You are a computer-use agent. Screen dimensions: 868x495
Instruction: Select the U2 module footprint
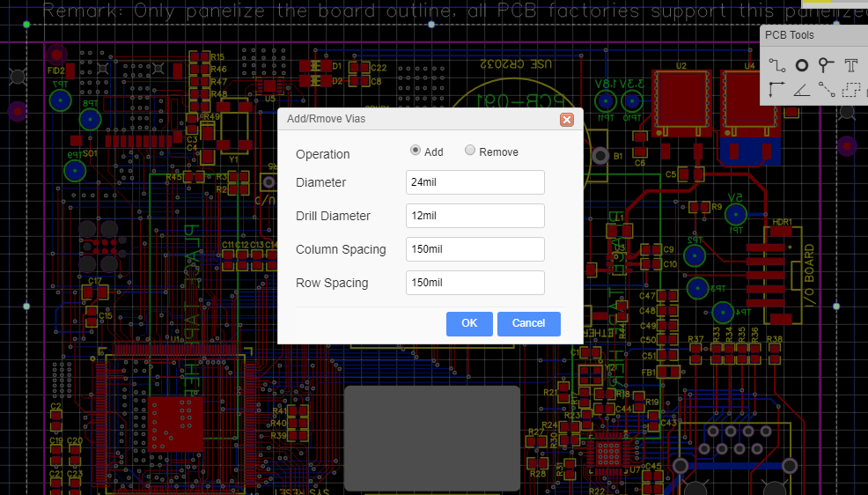tap(680, 102)
